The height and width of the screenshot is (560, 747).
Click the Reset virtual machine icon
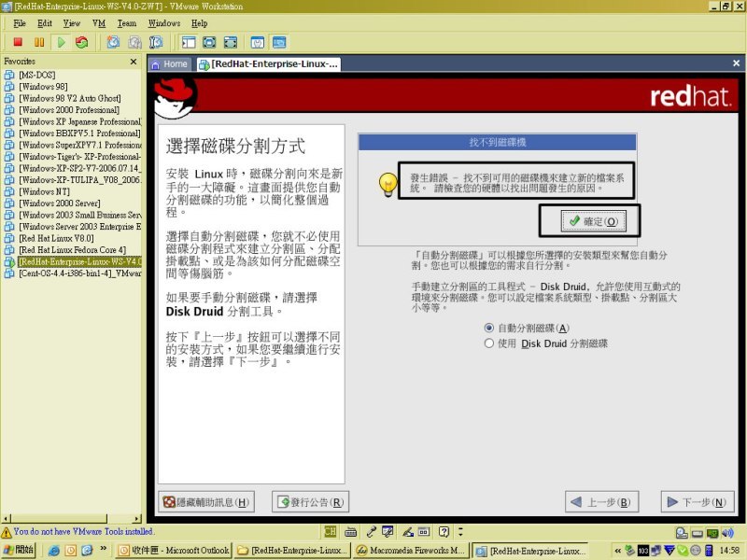click(x=82, y=42)
